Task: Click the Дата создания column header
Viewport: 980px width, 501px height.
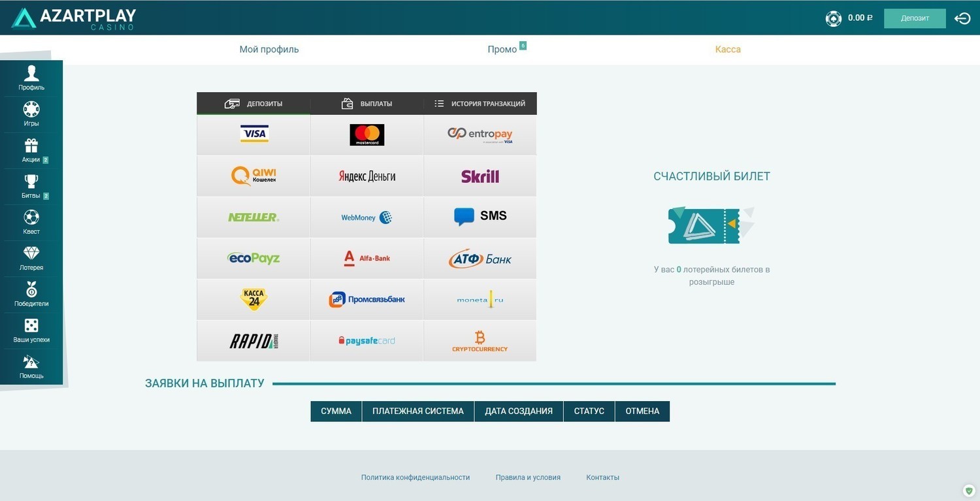Action: (x=519, y=411)
